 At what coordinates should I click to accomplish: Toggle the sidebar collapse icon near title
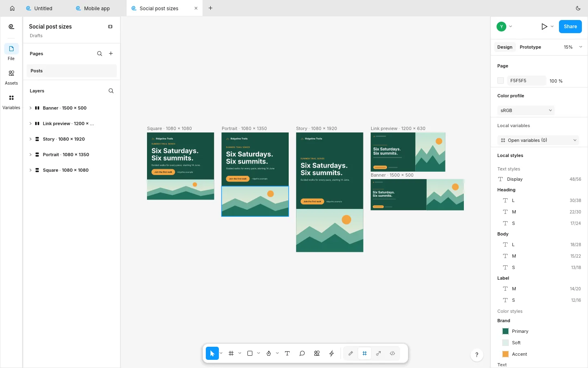110,27
